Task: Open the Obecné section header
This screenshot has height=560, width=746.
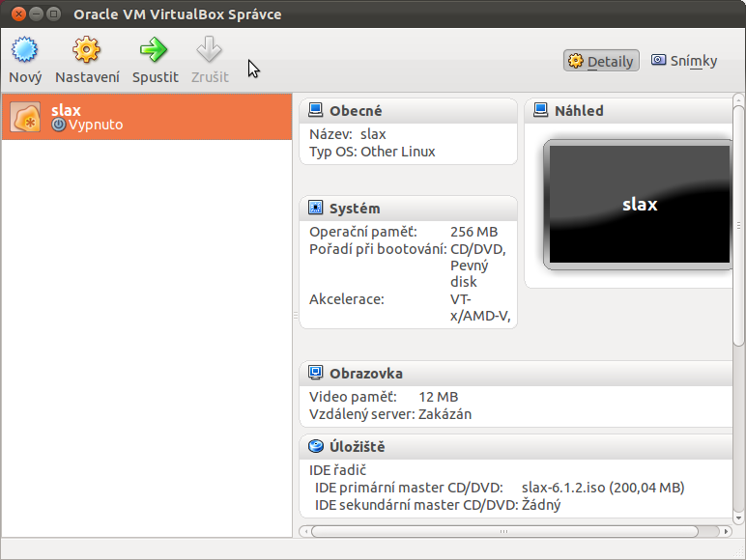Action: [x=408, y=111]
